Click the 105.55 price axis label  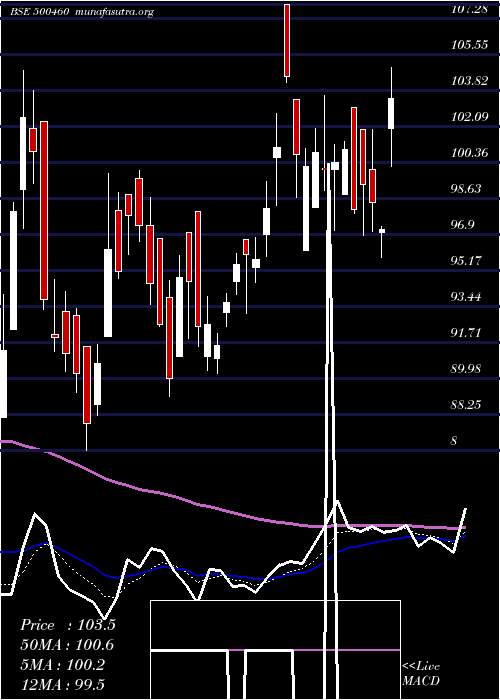click(x=469, y=45)
